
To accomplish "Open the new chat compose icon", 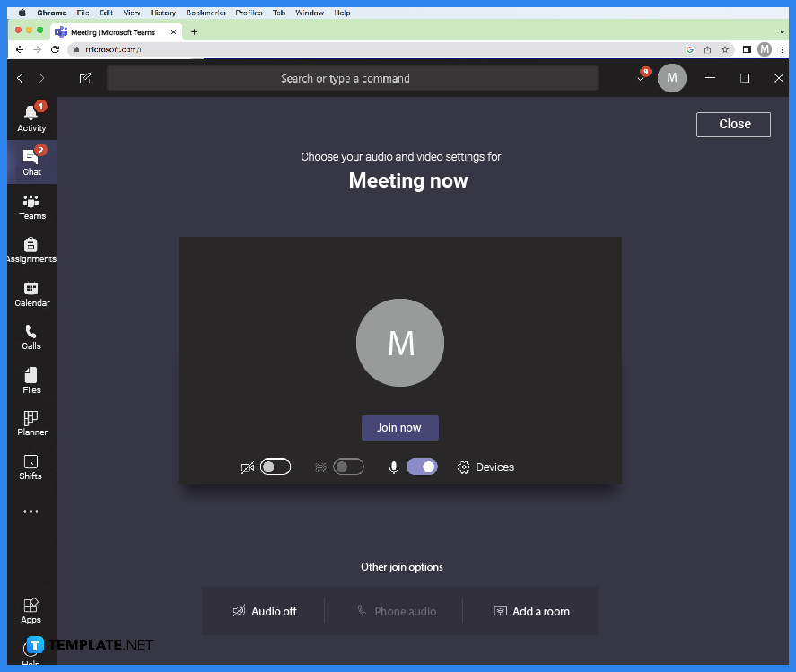I will [x=85, y=78].
